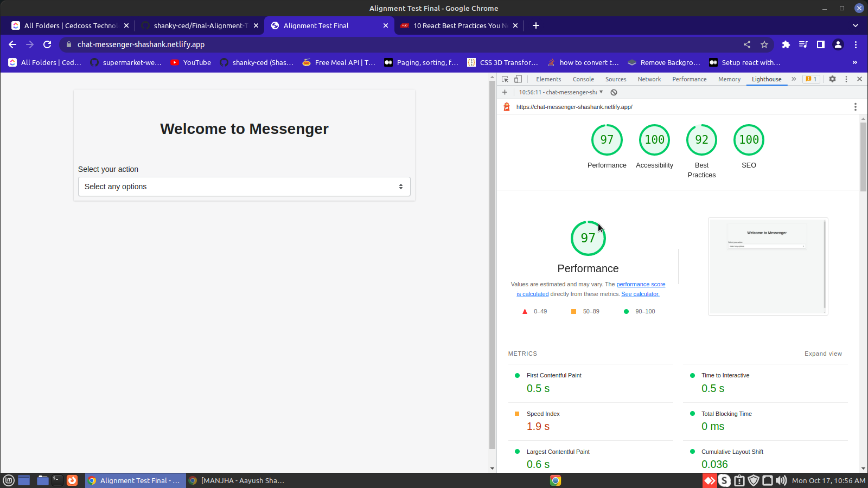Launch Firefox from the taskbar
868x488 pixels.
click(x=72, y=480)
